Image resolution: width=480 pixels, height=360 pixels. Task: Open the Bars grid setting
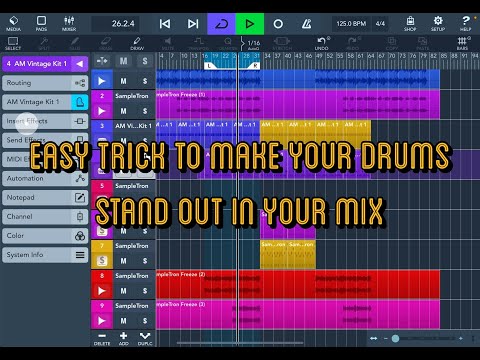(462, 44)
